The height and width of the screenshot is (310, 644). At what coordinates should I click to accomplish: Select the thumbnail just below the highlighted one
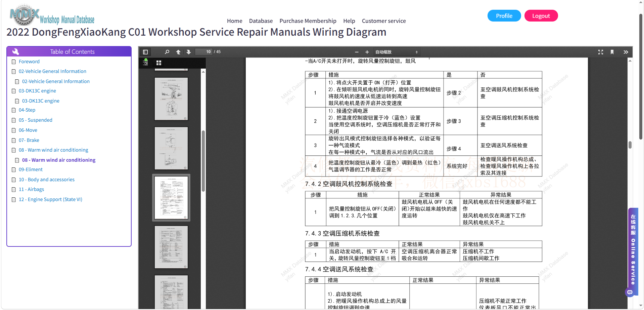[171, 247]
